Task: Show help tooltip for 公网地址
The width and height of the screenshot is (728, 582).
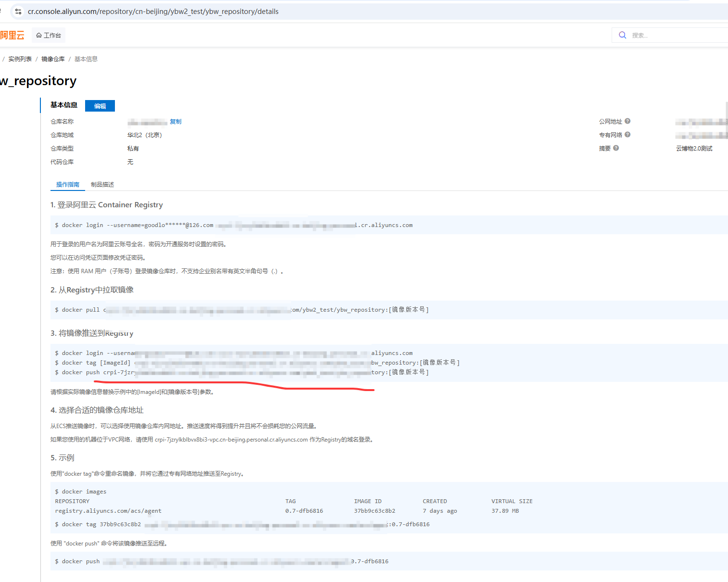Action: coord(628,121)
